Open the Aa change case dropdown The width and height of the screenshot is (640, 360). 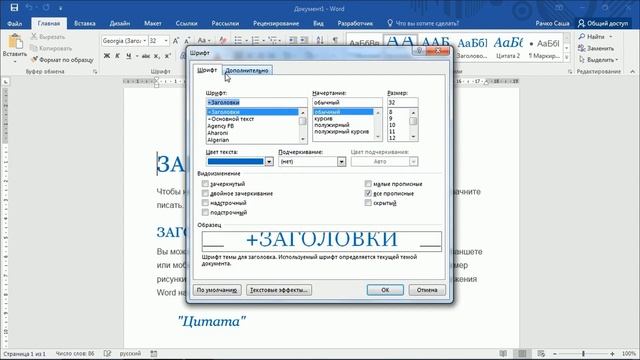coord(204,41)
